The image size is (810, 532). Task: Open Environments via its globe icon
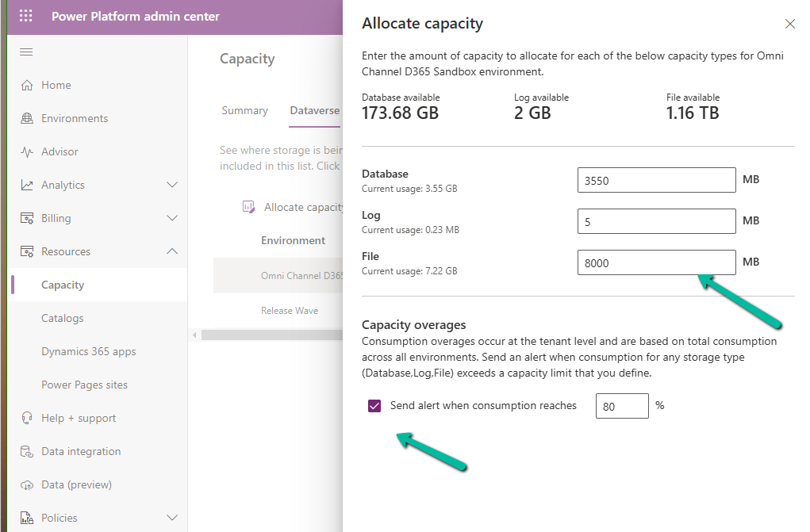tap(27, 119)
